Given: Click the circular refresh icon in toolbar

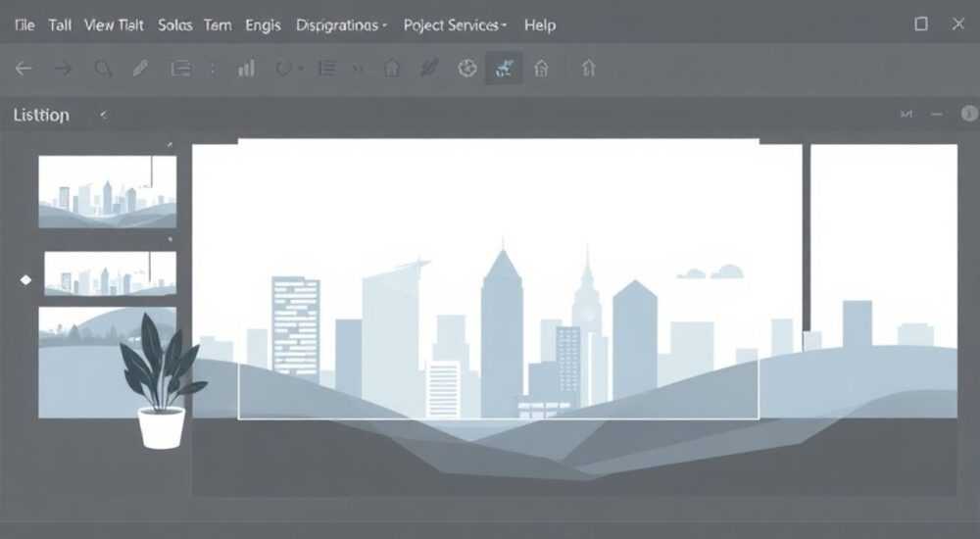Looking at the screenshot, I should tap(283, 69).
